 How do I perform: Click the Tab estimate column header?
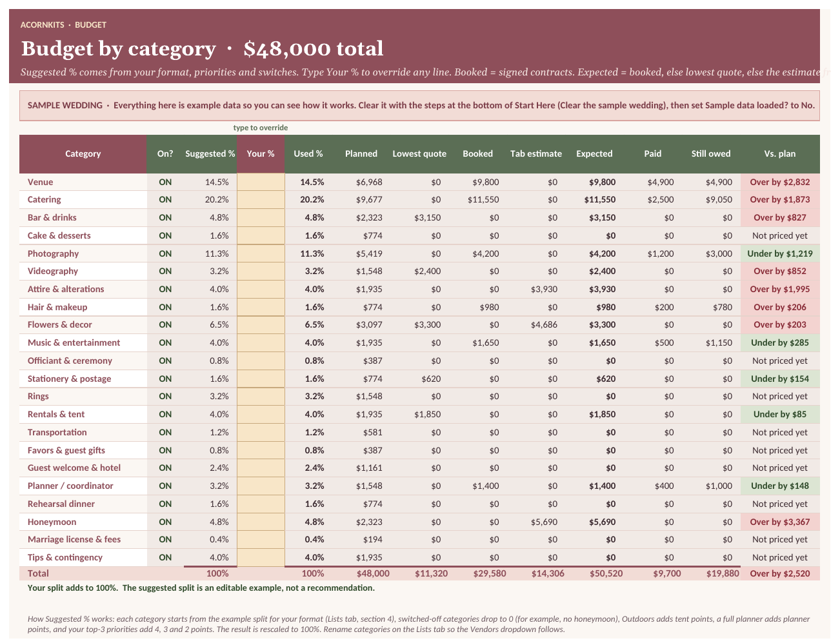536,153
